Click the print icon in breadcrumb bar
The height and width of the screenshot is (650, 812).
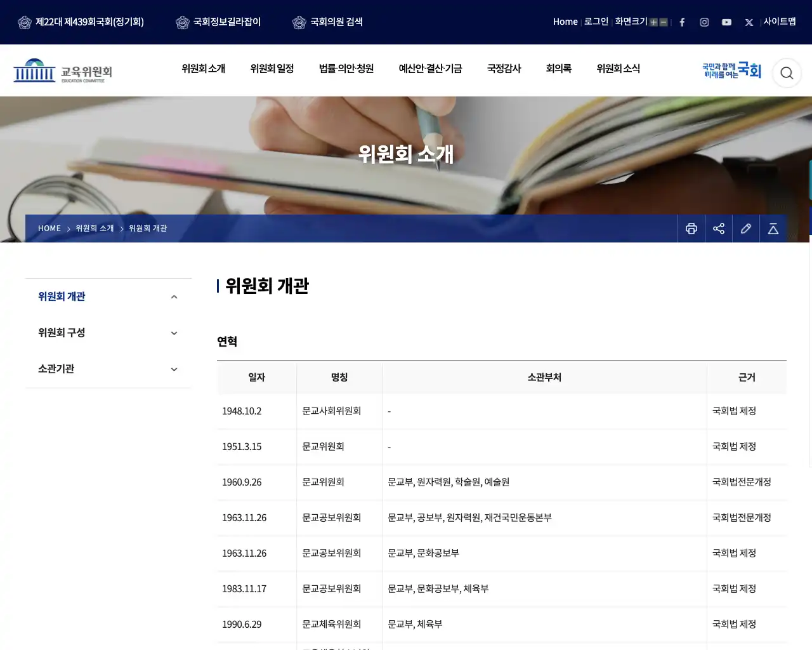[x=691, y=229]
